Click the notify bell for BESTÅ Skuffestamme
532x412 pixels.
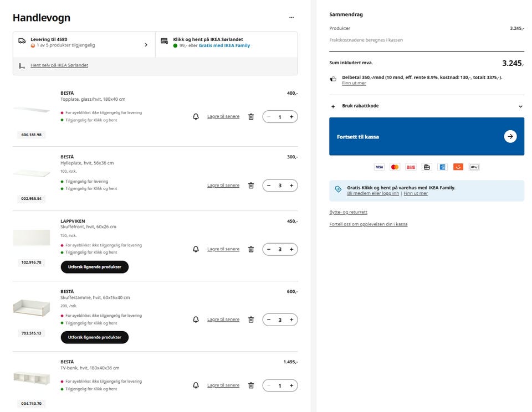pyautogui.click(x=196, y=320)
